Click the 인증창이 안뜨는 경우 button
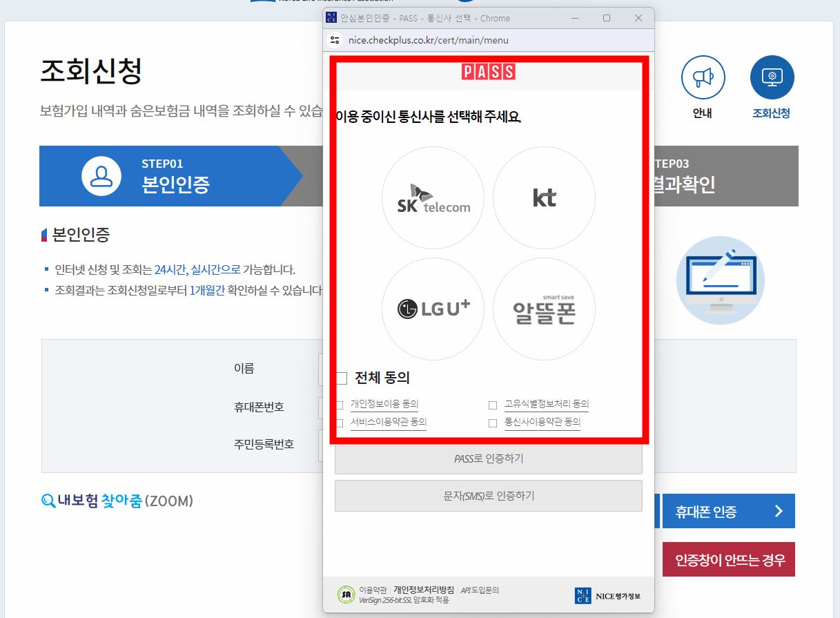Screen dimensions: 840x618 pyautogui.click(x=729, y=559)
